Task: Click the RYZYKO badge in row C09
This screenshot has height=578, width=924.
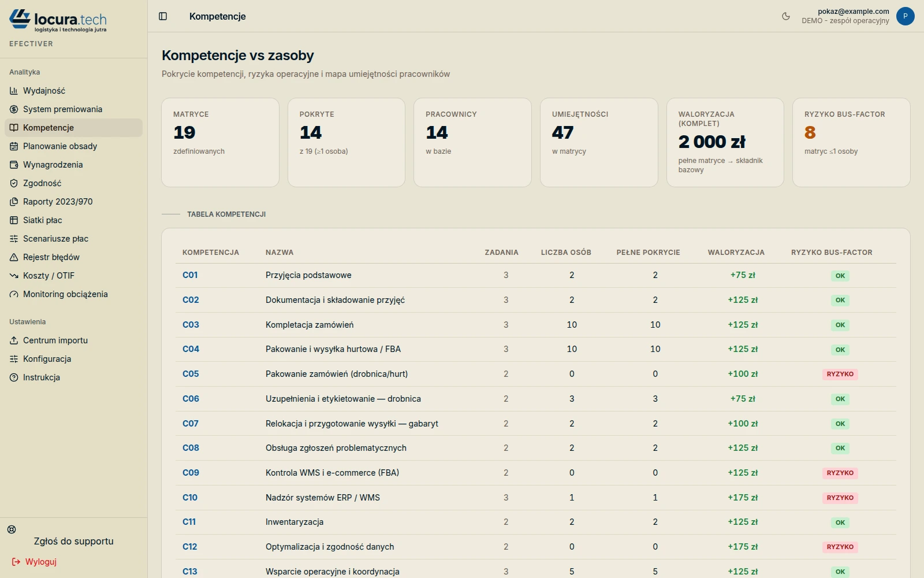Action: click(x=840, y=473)
